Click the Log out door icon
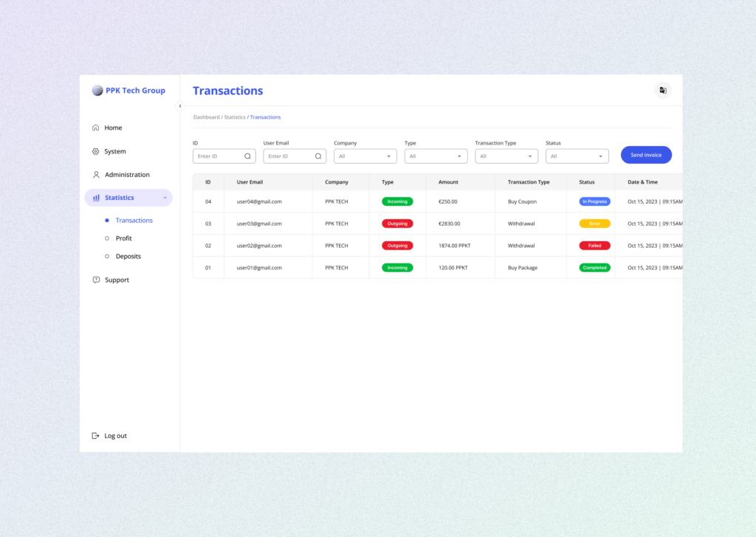The height and width of the screenshot is (537, 756). coord(95,436)
